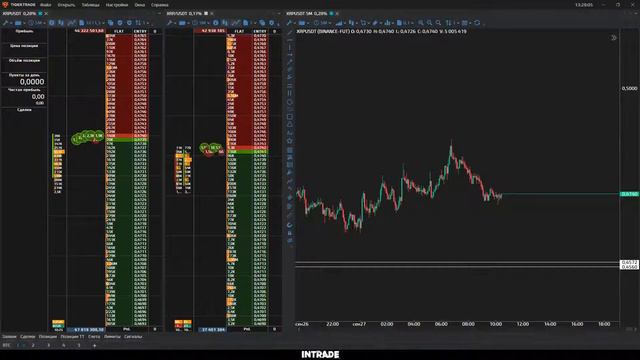Switch to the Позиции ТТ tab
Image resolution: width=640 pixels, height=360 pixels.
pyautogui.click(x=72, y=337)
